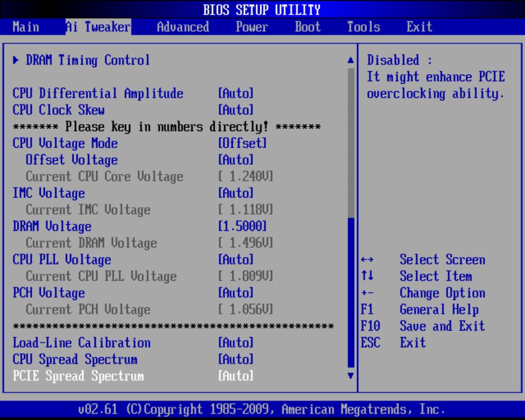Select the CPU Spread Spectrum label

75,360
